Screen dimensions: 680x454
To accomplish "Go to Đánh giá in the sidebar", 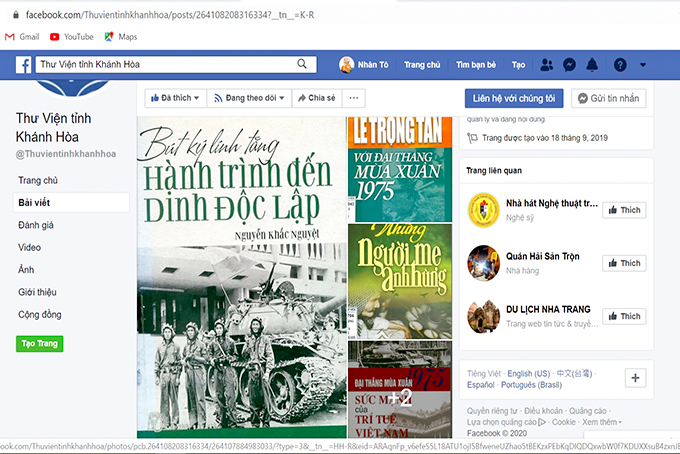I will pyautogui.click(x=36, y=225).
